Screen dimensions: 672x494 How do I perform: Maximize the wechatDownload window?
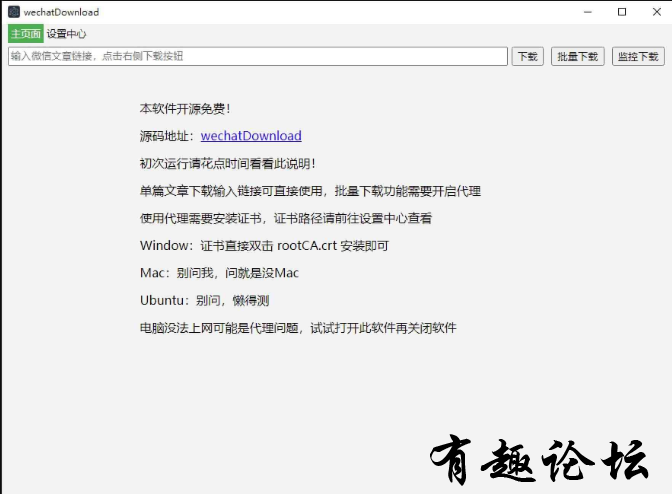[x=622, y=12]
